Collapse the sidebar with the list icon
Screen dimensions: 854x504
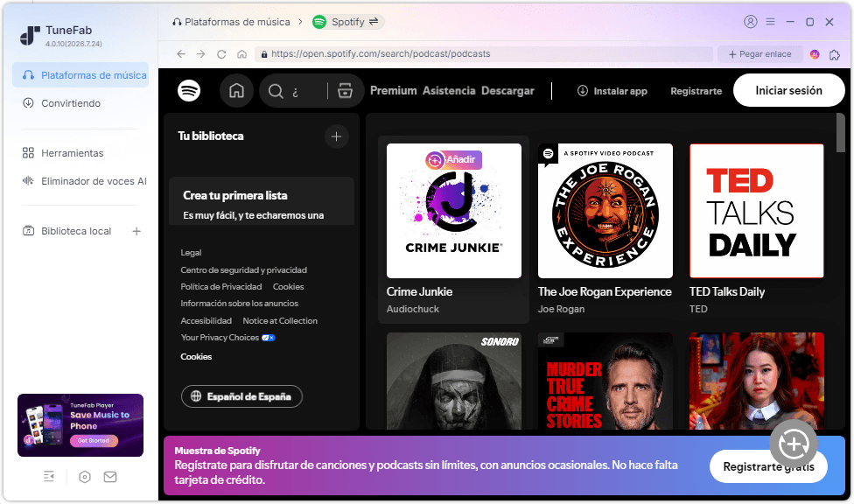tap(49, 477)
